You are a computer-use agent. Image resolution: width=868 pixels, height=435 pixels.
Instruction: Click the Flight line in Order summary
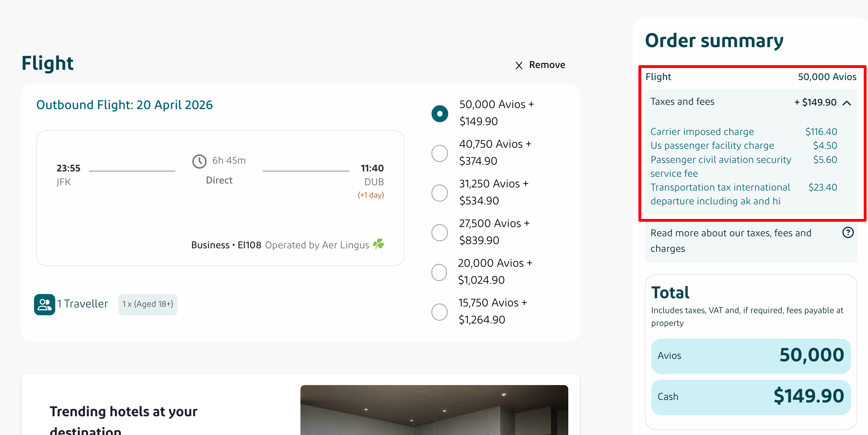[x=750, y=77]
